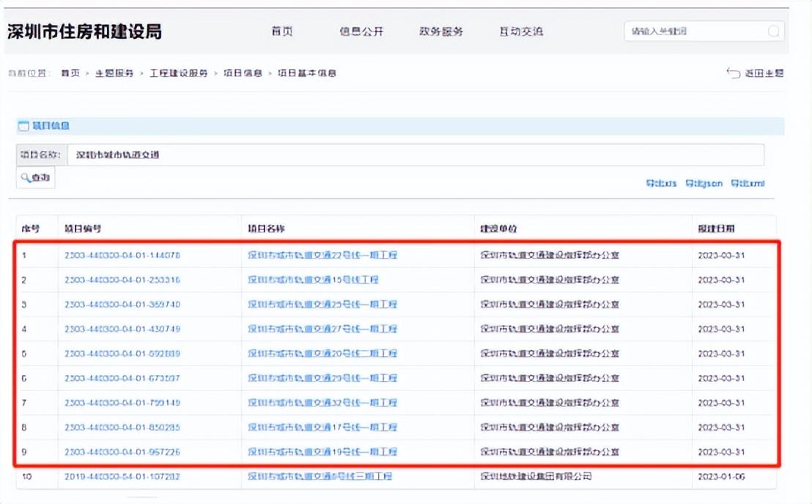Viewport: 812px width, 504px height.
Task: Go to 主题服务 in the breadcrumb
Action: 114,73
